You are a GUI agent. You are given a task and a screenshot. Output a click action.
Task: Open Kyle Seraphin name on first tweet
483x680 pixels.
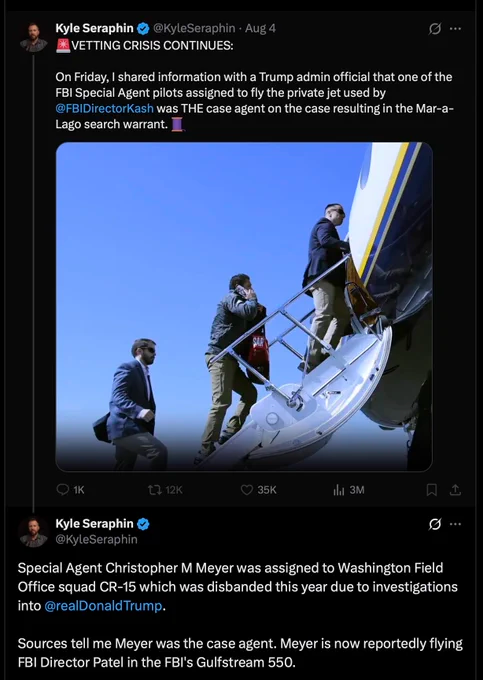(95, 29)
